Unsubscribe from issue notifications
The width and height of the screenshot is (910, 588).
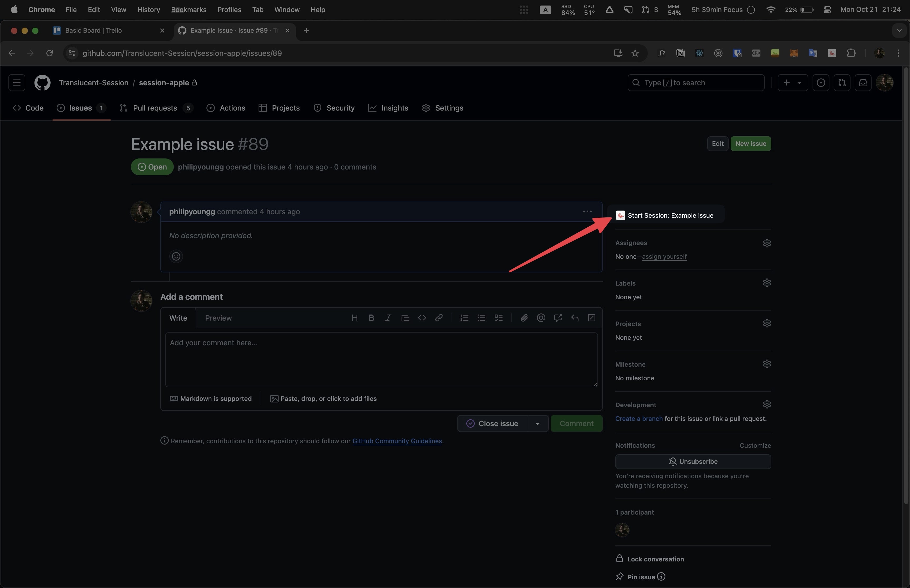pos(693,461)
